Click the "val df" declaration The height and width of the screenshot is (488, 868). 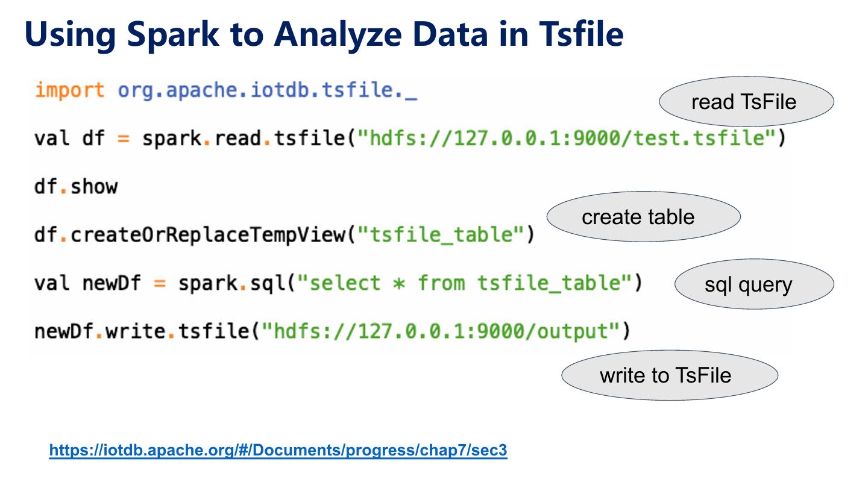pos(69,139)
